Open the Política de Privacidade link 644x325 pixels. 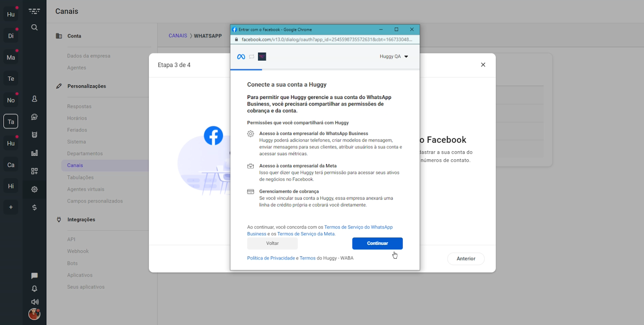pyautogui.click(x=271, y=258)
